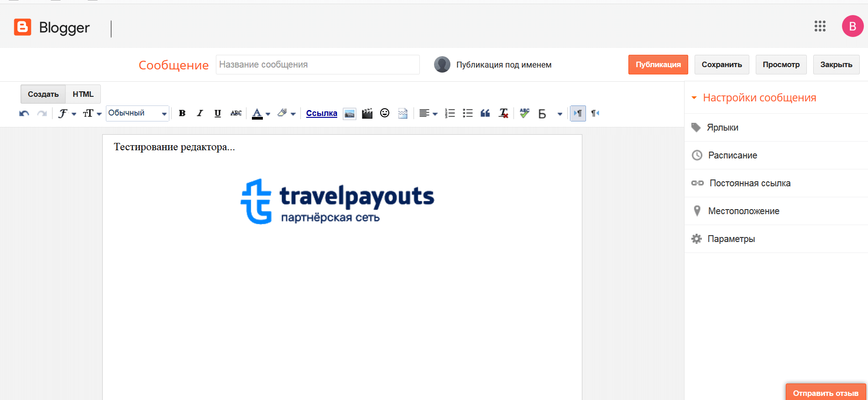
Task: Run the spell check icon
Action: pos(524,113)
